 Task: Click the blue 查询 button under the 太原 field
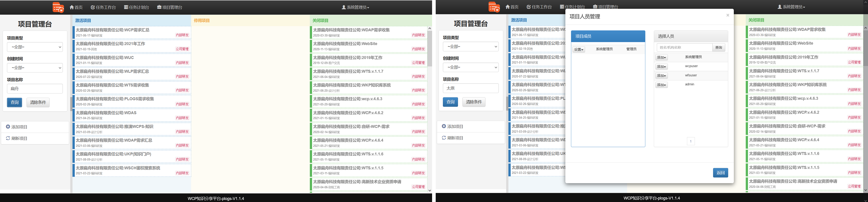pyautogui.click(x=451, y=102)
